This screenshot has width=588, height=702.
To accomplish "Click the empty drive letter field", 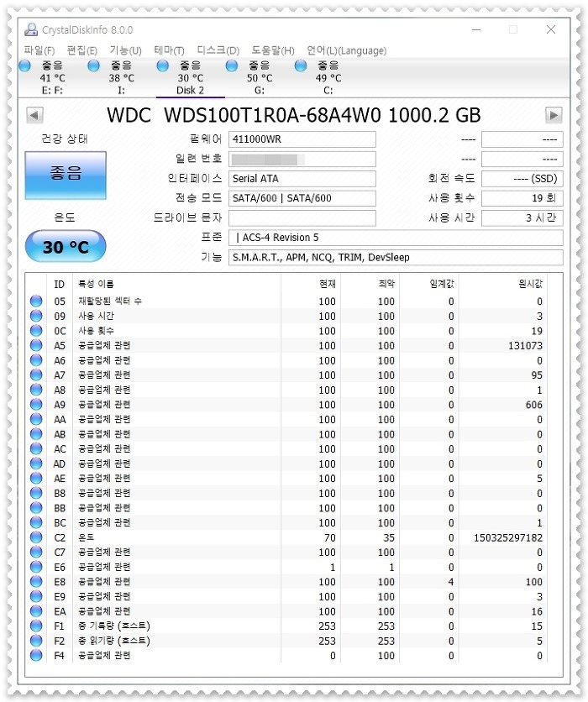I will tap(302, 218).
